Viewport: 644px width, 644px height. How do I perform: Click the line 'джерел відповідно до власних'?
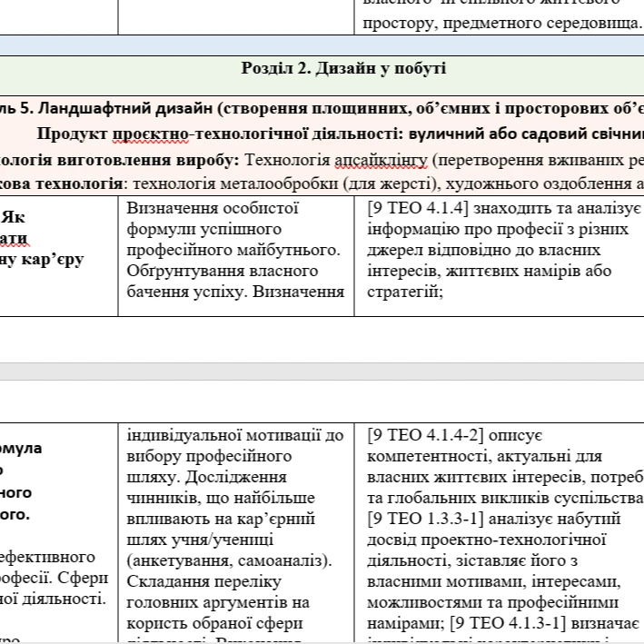pos(484,250)
